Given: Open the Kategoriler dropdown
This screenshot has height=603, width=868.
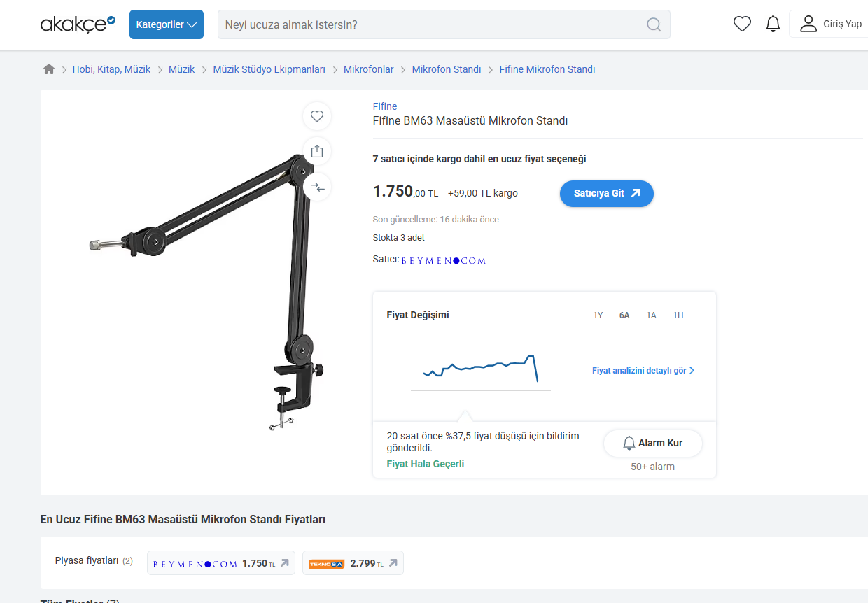Looking at the screenshot, I should tap(167, 24).
